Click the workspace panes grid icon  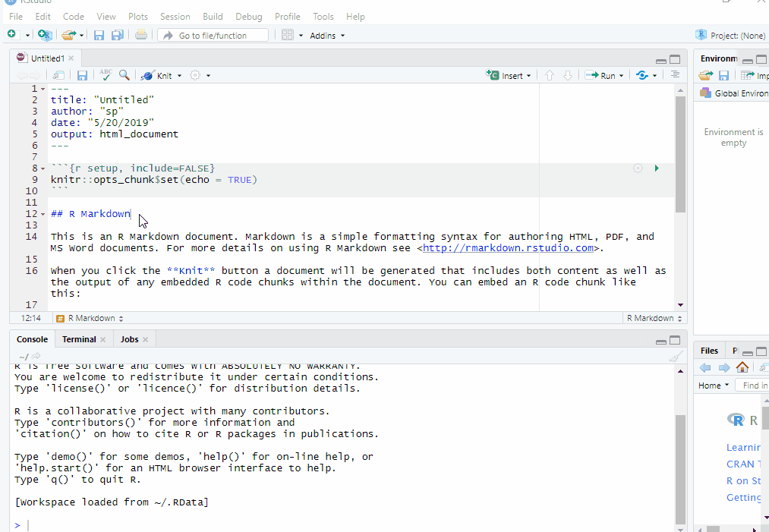[x=288, y=36]
